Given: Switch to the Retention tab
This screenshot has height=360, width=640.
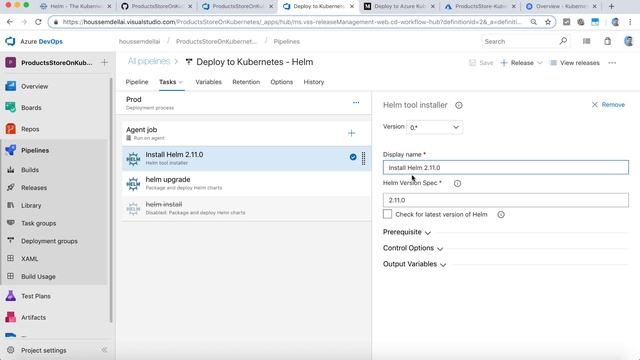Looking at the screenshot, I should pos(246,82).
